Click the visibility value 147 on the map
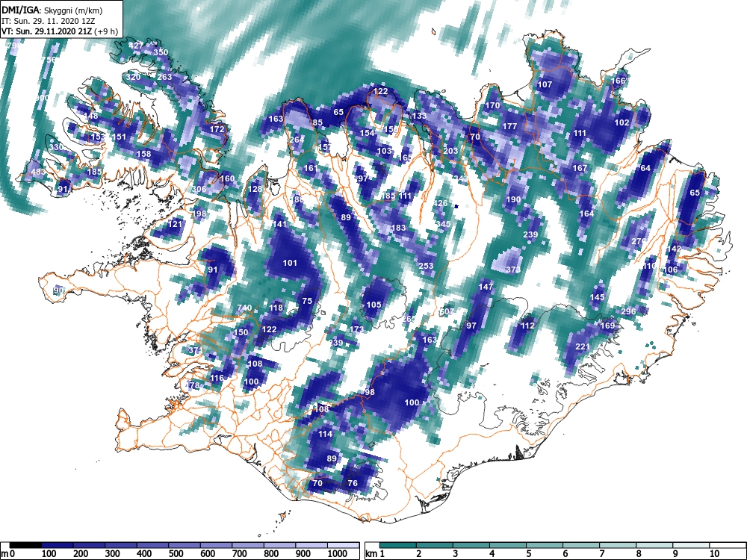This screenshot has height=560, width=747. coord(486,287)
